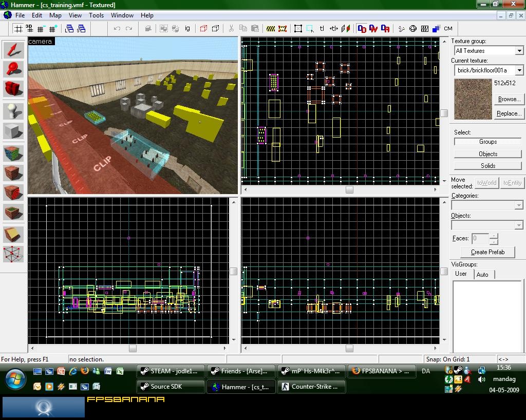Click the Carve icon
This screenshot has width=526, height=420.
coord(148,29)
